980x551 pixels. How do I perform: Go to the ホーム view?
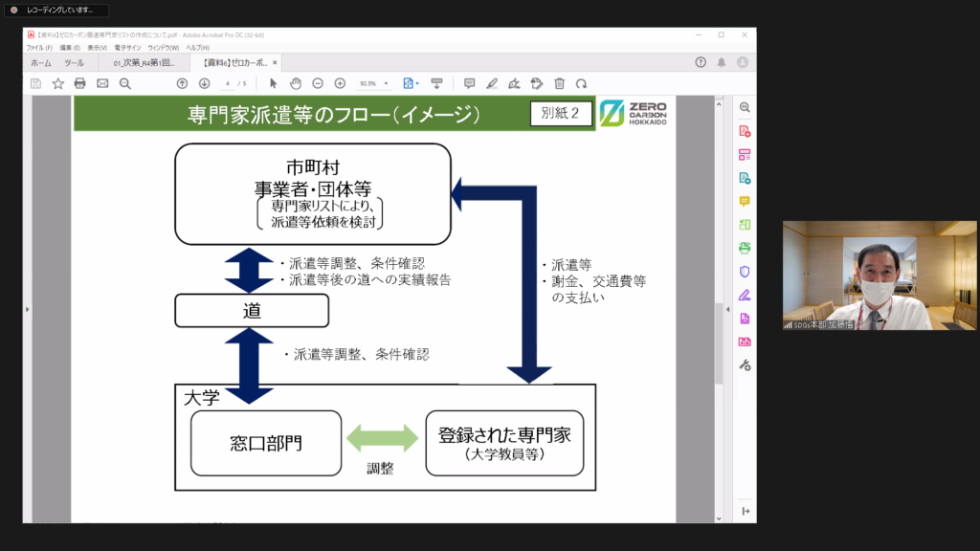(41, 62)
